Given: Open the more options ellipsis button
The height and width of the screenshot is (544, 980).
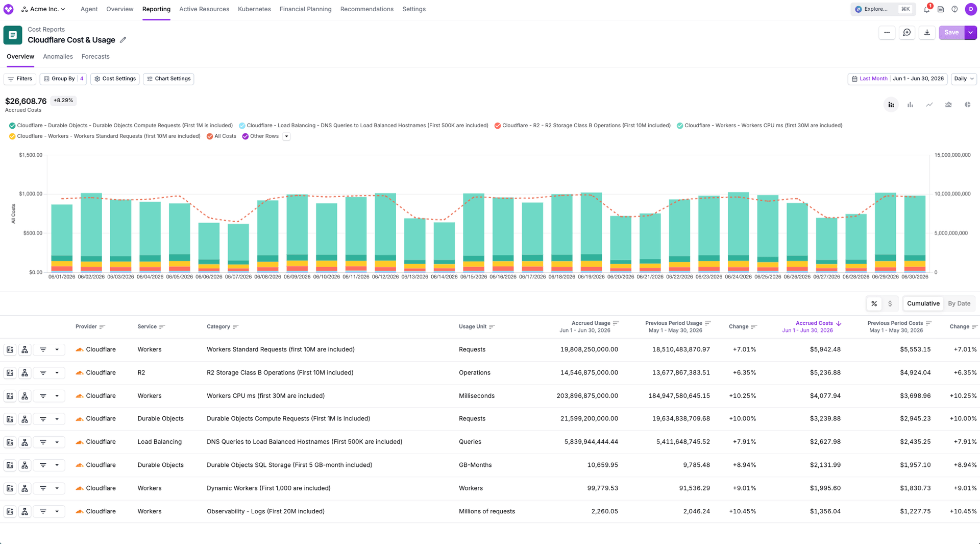Looking at the screenshot, I should coord(887,33).
